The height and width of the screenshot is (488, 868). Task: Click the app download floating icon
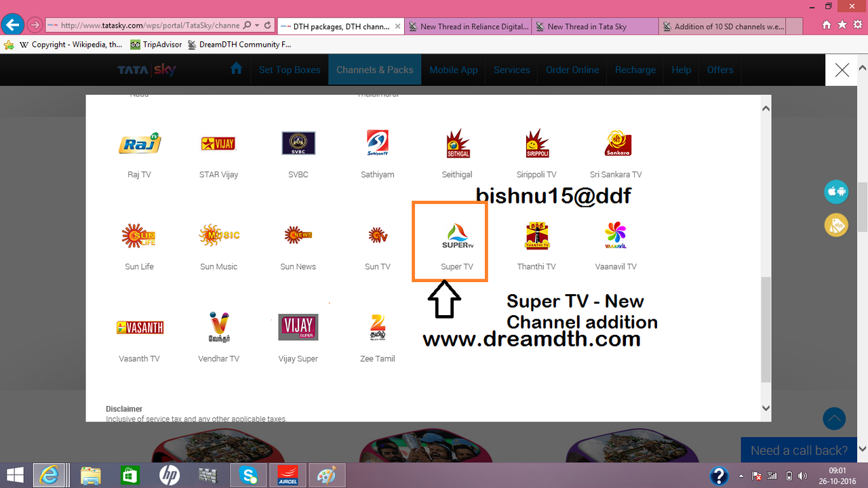(x=837, y=192)
